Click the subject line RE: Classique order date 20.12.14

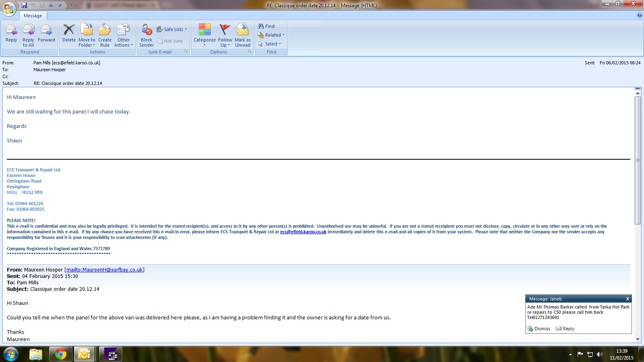click(x=68, y=83)
